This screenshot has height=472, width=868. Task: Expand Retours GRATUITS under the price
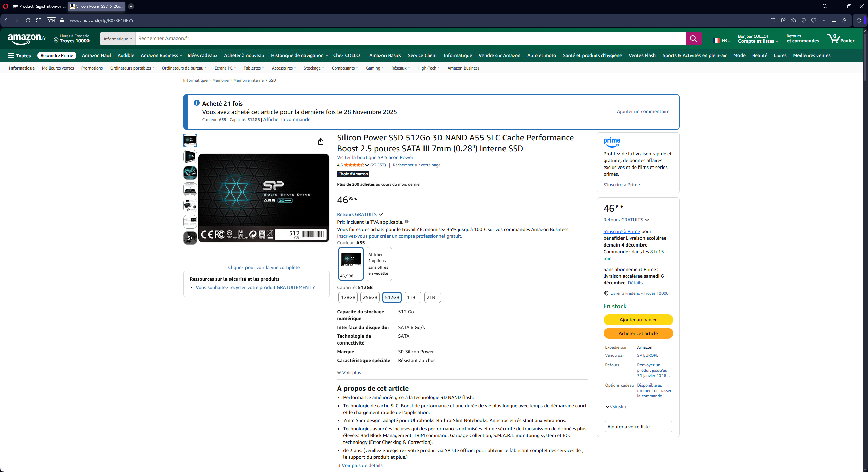click(x=360, y=214)
